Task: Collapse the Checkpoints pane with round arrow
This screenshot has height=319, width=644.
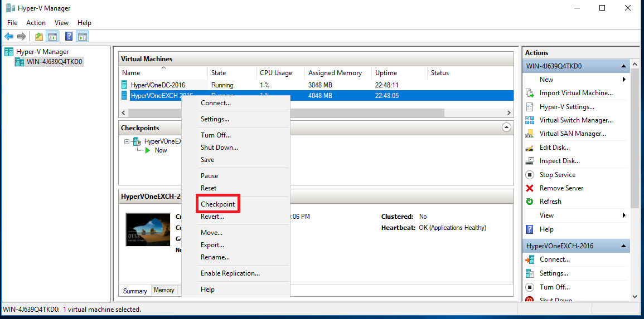Action: pos(507,127)
